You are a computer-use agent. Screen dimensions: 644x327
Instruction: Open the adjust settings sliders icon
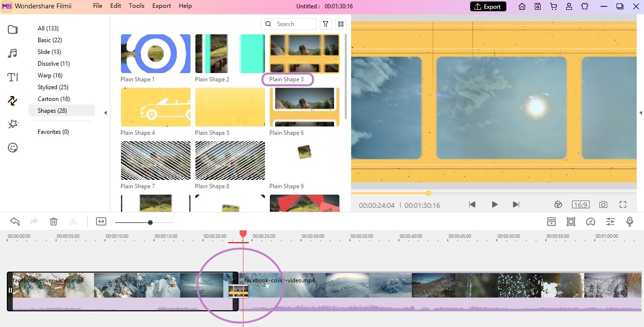[x=610, y=222]
